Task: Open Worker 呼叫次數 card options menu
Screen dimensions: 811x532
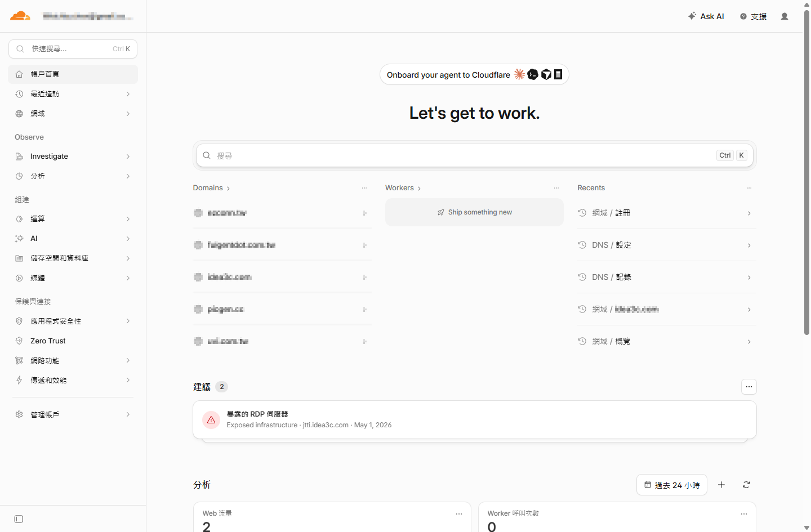Action: tap(744, 514)
